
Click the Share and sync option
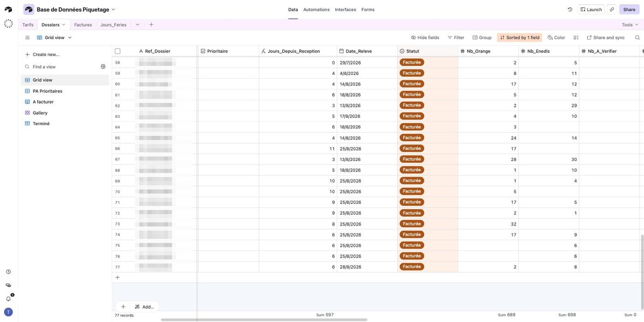pos(606,37)
